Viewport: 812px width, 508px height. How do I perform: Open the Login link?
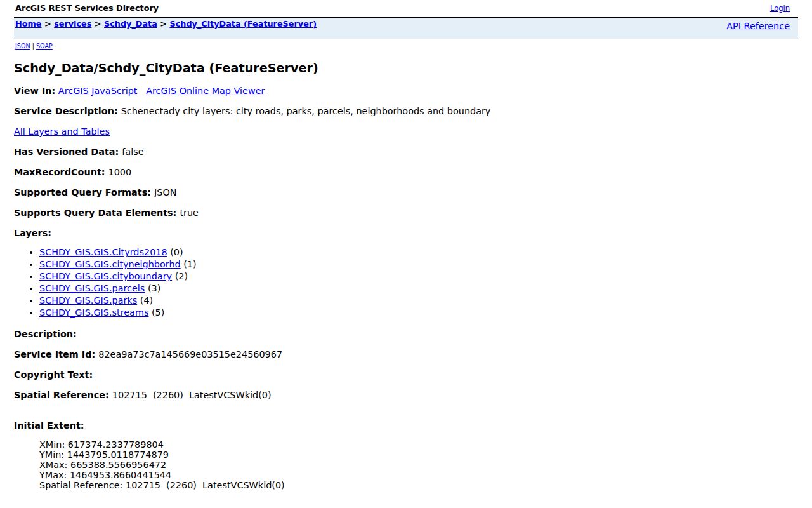tap(780, 8)
